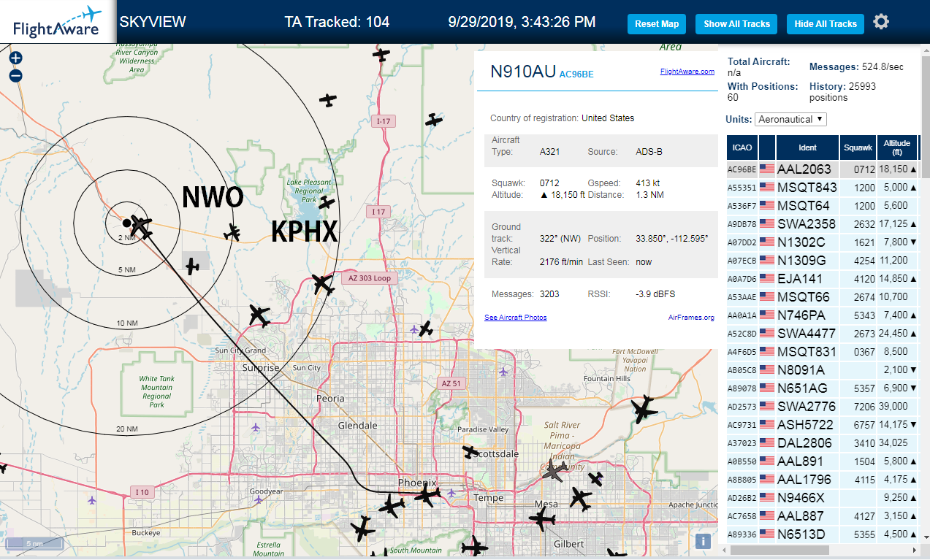Viewport: 930px width, 560px height.
Task: Select aircraft icon by Lake Pleasant park
Action: tap(327, 202)
